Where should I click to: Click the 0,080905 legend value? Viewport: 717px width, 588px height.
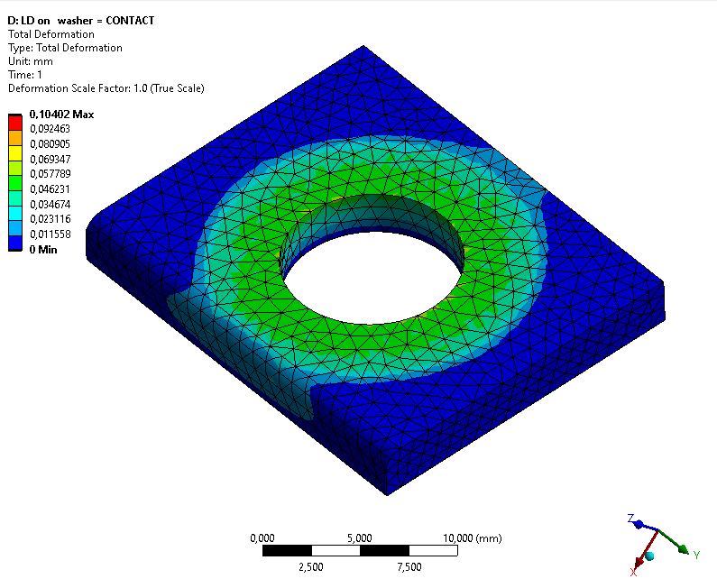[50, 144]
